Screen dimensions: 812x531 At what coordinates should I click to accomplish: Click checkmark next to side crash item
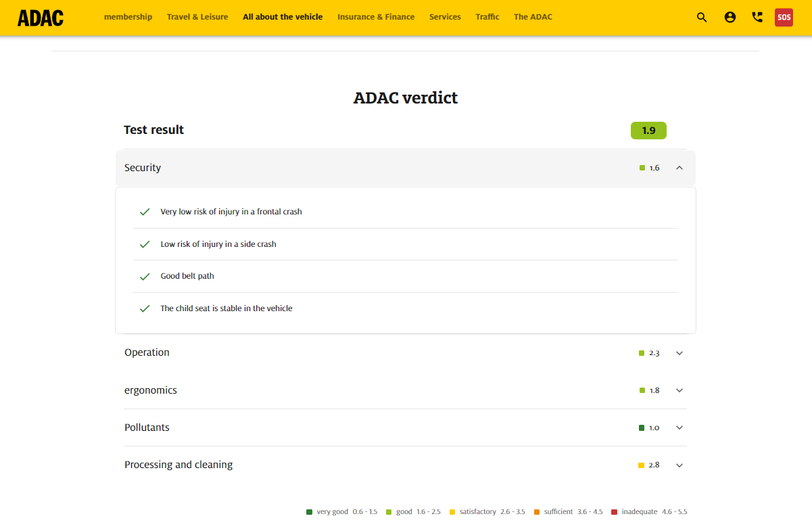pyautogui.click(x=145, y=244)
